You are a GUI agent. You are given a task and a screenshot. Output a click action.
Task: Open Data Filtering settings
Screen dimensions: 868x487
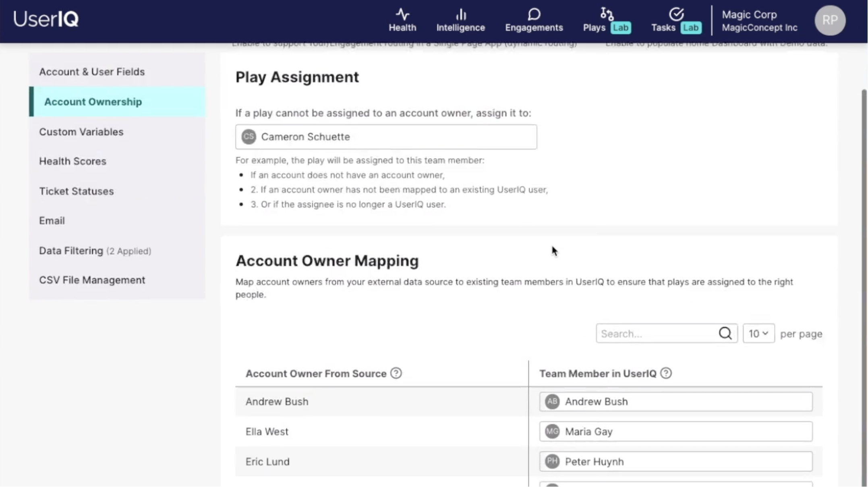[71, 251]
